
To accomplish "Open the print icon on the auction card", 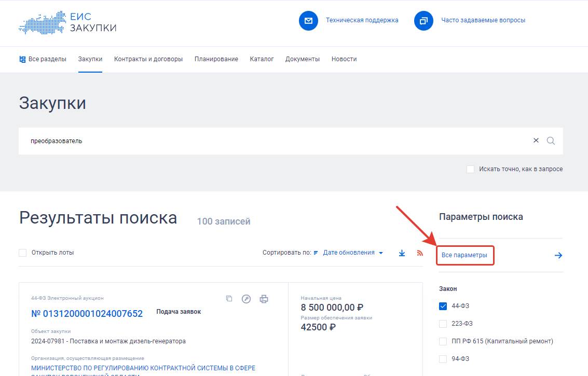I will click(263, 299).
